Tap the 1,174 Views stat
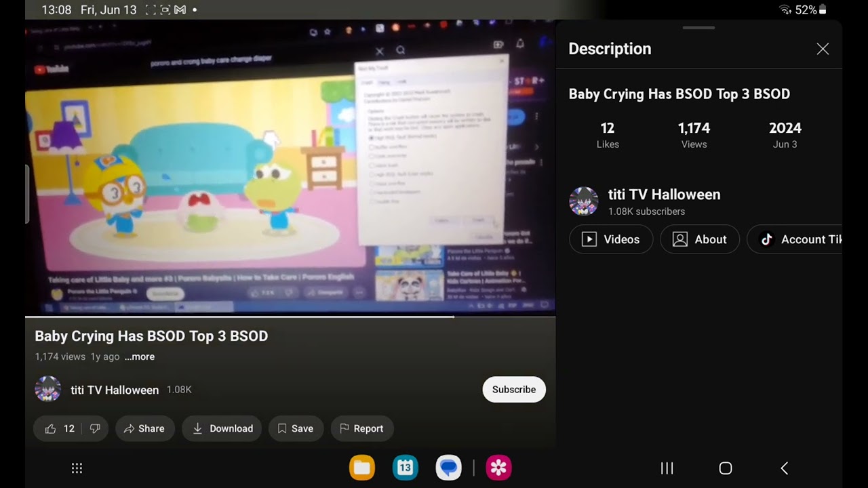 pyautogui.click(x=694, y=135)
